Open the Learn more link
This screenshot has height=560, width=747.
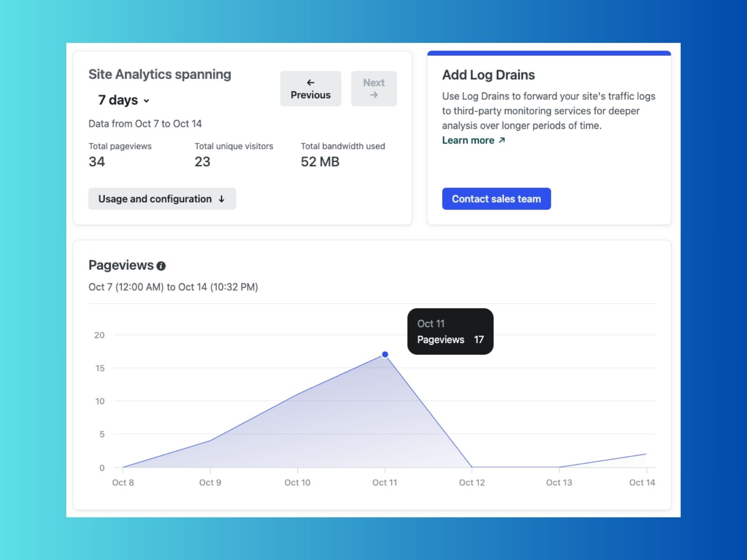(x=468, y=140)
